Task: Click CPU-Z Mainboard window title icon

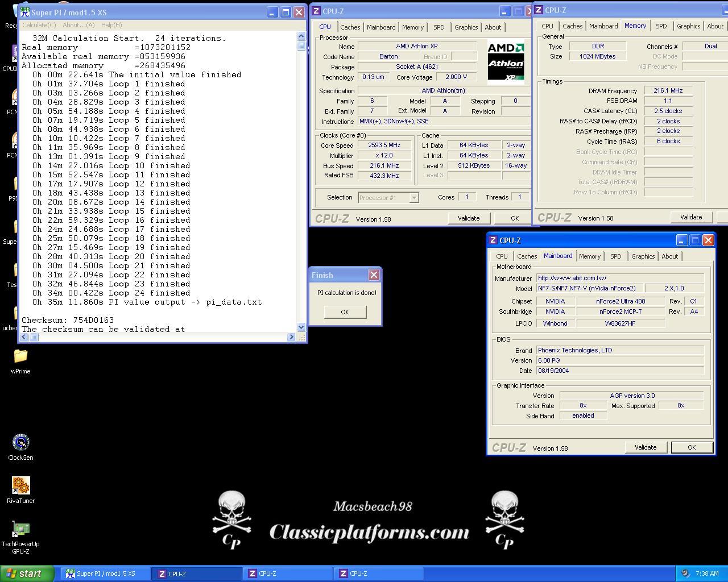Action: click(493, 240)
